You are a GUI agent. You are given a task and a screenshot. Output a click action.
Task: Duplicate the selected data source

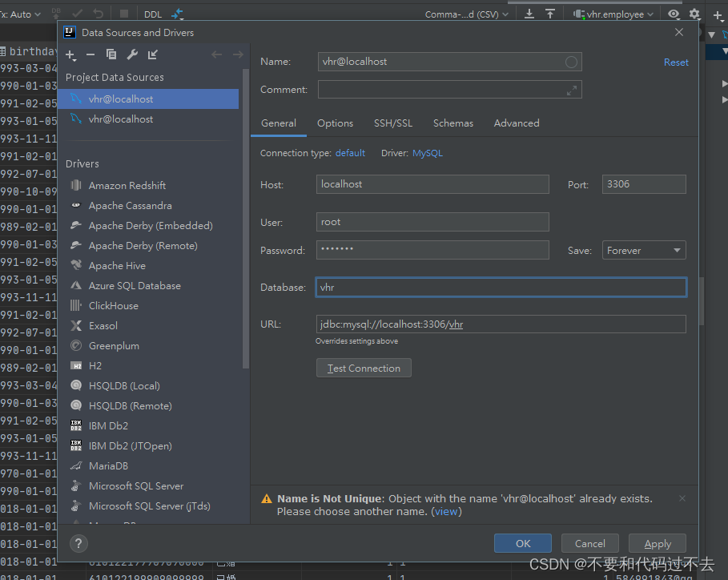point(111,54)
